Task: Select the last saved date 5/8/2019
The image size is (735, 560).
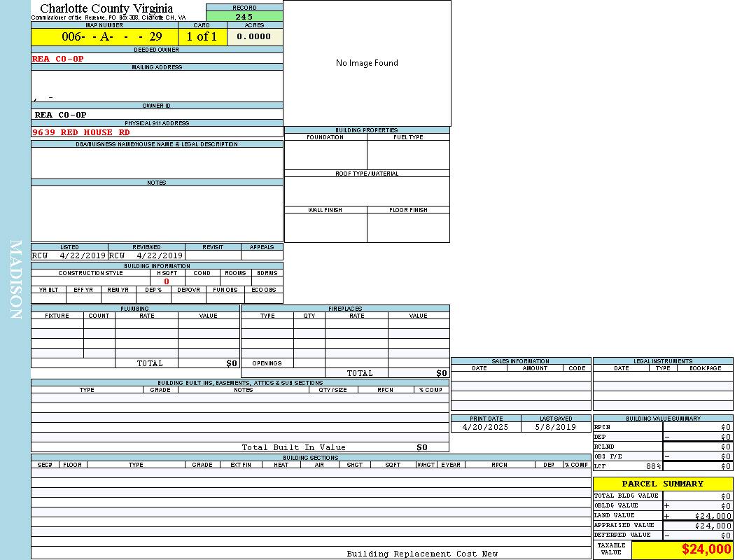Action: tap(555, 427)
